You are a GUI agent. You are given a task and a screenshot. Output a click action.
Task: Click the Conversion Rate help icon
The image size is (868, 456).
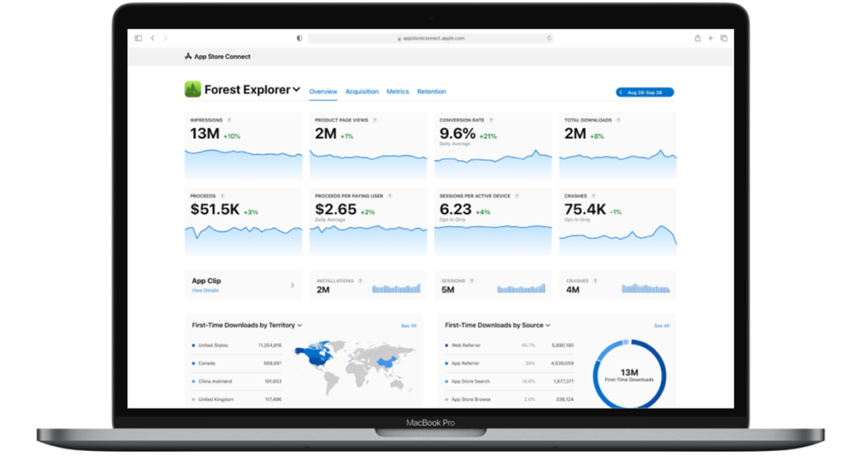pos(491,120)
